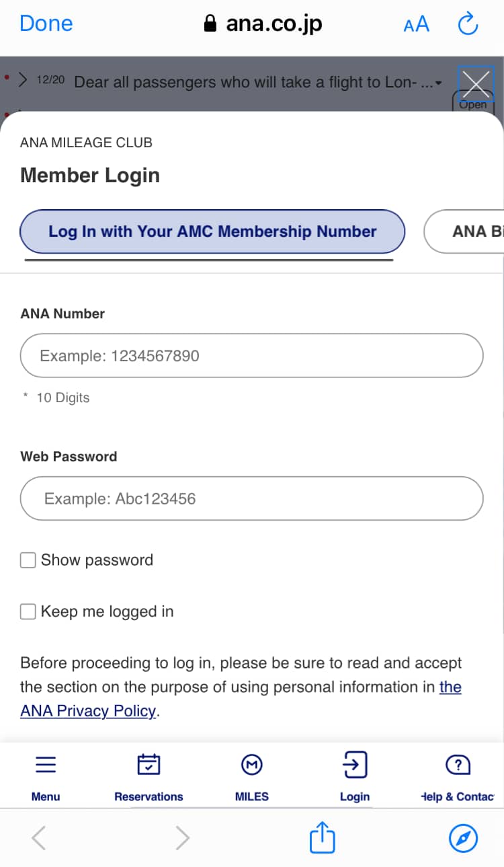The image size is (504, 867).
Task: Focus the ANA Number input field
Action: [251, 355]
